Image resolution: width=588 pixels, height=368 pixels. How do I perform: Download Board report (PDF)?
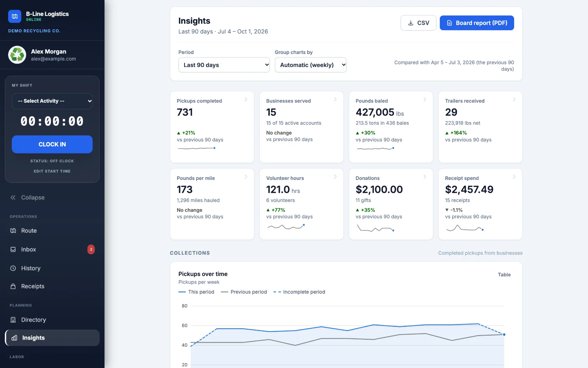pyautogui.click(x=477, y=23)
